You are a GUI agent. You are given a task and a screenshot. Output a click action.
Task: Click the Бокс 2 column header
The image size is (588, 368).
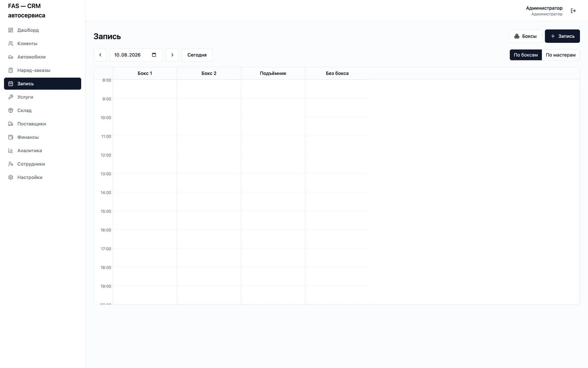pos(209,73)
